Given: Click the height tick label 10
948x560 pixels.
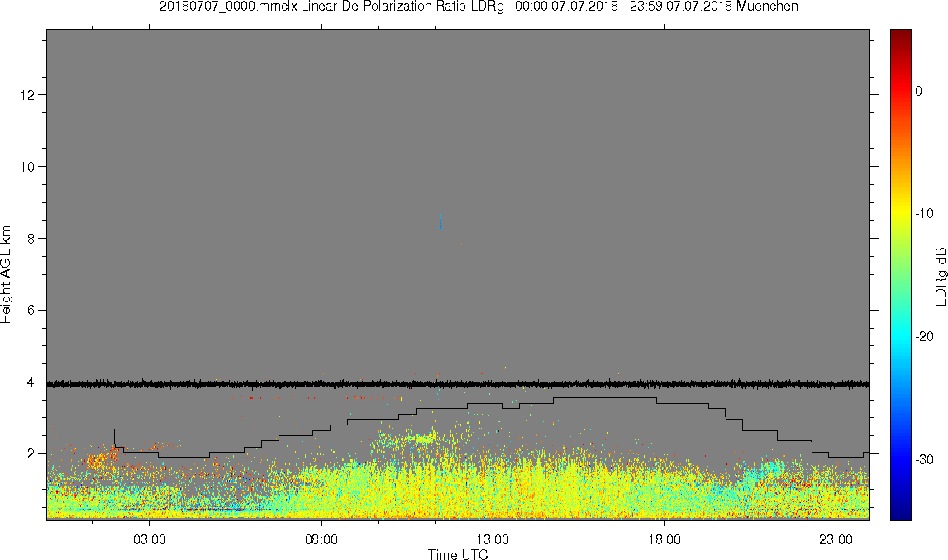Looking at the screenshot, I should click(x=27, y=166).
